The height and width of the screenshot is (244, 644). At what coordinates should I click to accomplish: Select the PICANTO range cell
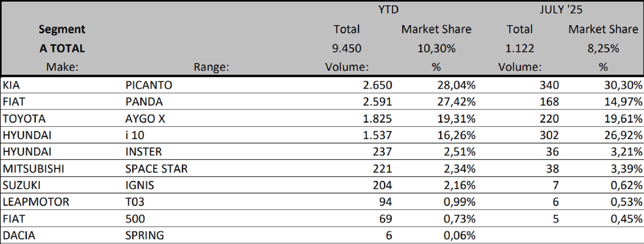tap(149, 85)
